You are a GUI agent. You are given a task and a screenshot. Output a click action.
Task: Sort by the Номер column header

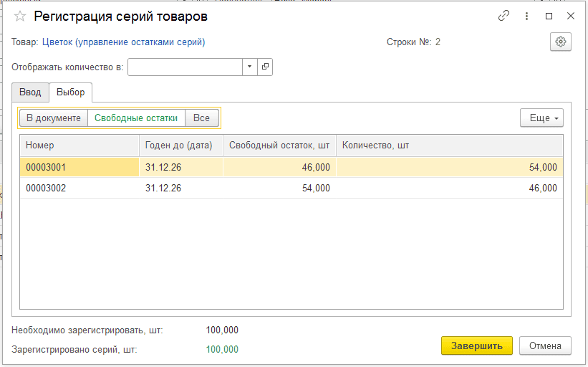(x=79, y=146)
